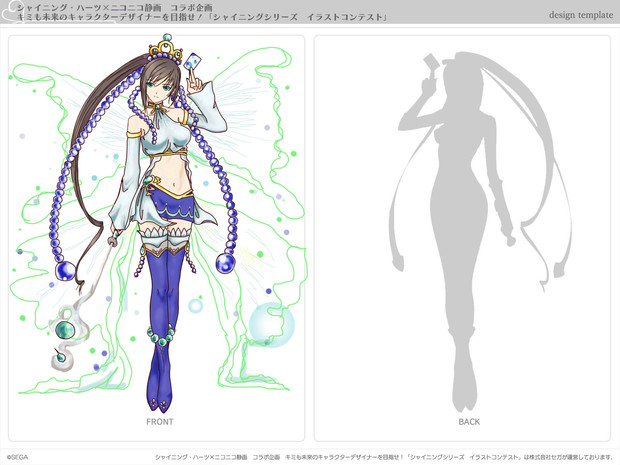
Task: Click the header title line starting "シャイニング・ハーツ"
Action: coord(115,8)
